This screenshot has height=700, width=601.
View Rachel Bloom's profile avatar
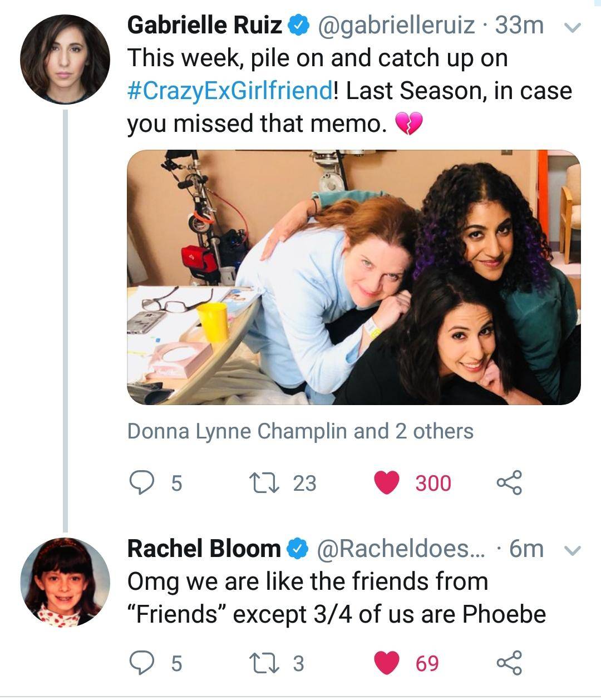coord(65,582)
